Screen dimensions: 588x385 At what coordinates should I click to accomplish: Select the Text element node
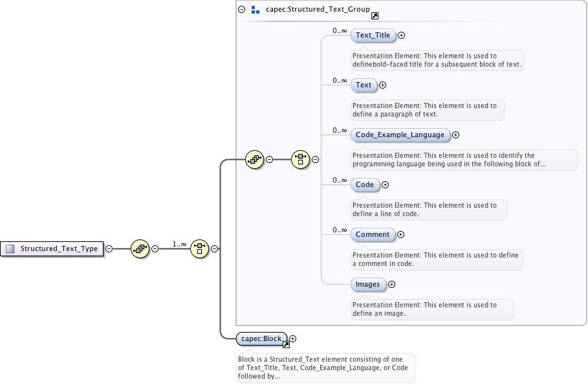[364, 85]
